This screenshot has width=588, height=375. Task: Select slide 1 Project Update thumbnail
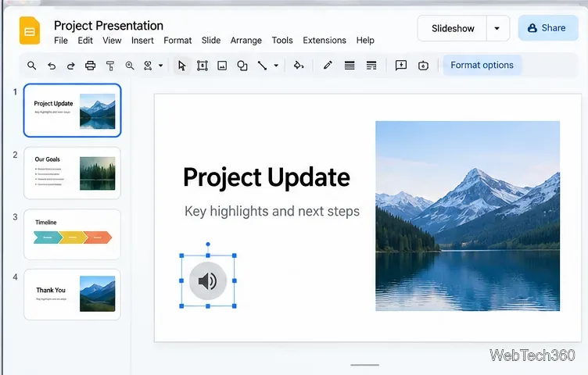coord(73,110)
